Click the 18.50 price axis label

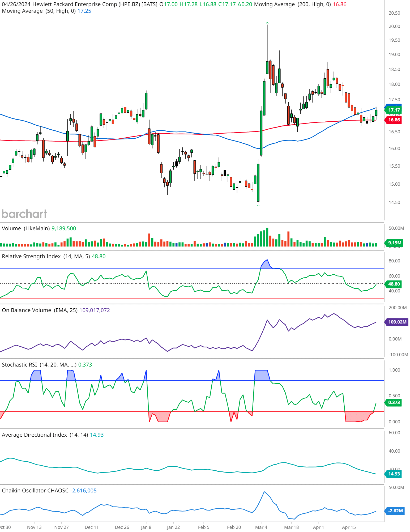click(394, 69)
